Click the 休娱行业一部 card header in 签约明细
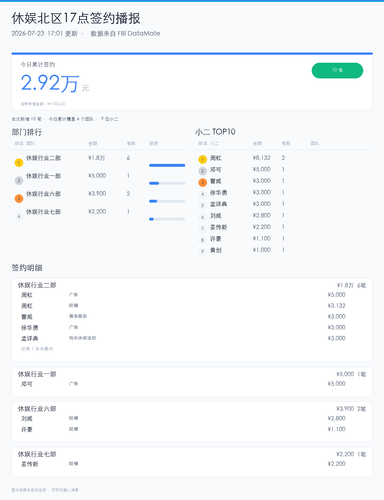Image resolution: width=384 pixels, height=500 pixels. coord(37,374)
